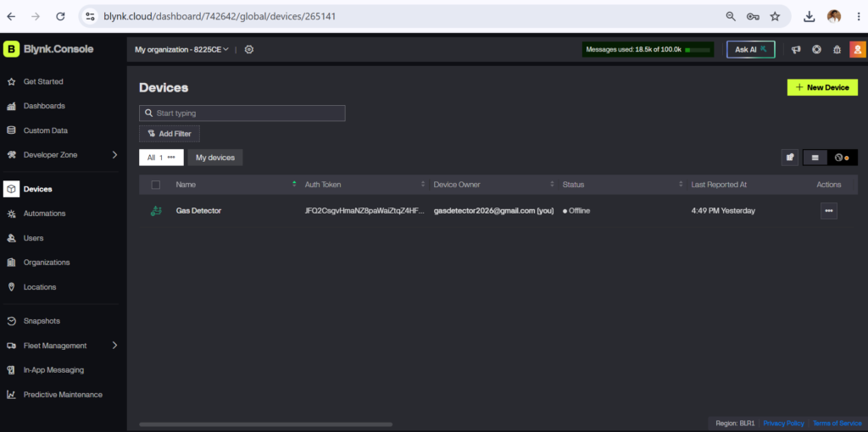Screen dimensions: 868x432
Task: Open the Gas Detector device
Action: [x=198, y=211]
